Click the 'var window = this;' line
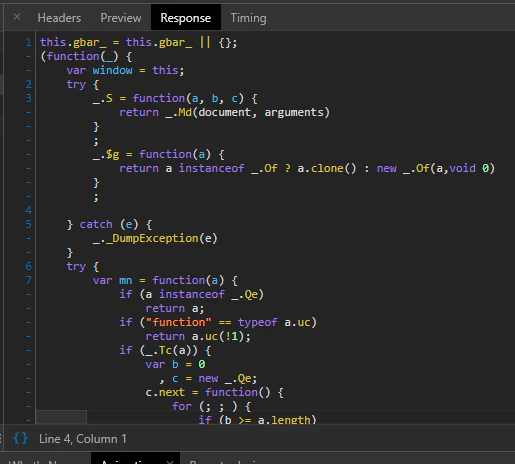515x464 pixels. [125, 70]
